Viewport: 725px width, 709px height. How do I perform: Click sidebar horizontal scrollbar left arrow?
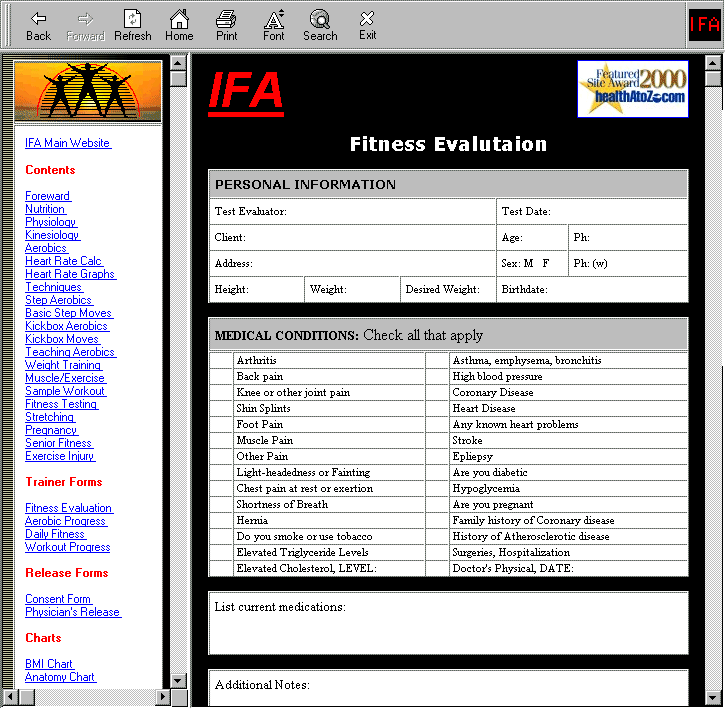pos(11,697)
